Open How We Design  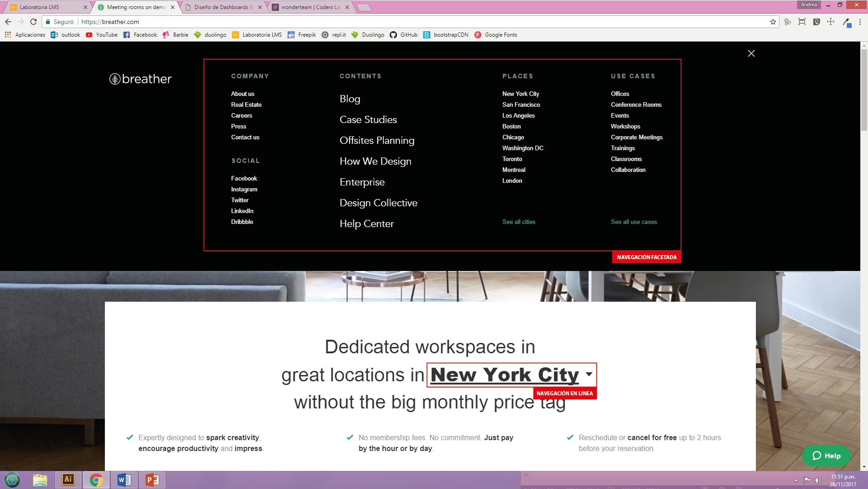tap(375, 161)
